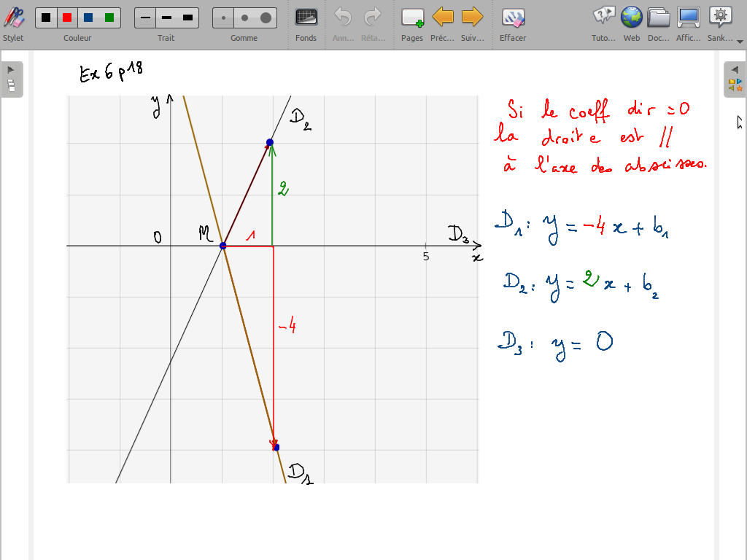Viewport: 747px width, 560px height.
Task: Choose the largest eraser size
Action: coord(266,17)
